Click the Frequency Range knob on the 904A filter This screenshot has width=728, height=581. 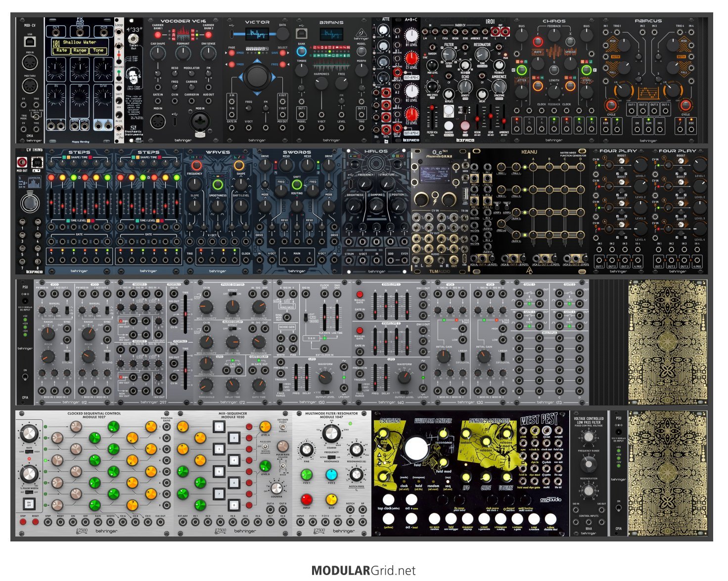(589, 463)
